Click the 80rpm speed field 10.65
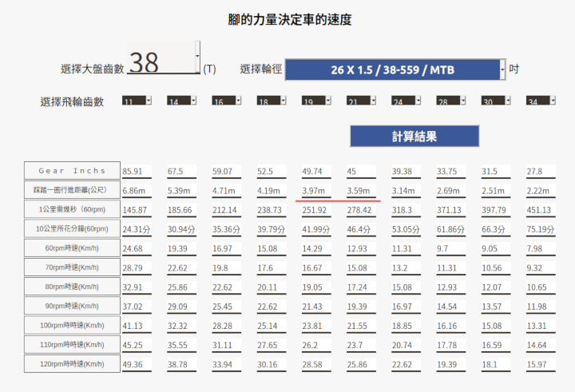 (x=541, y=287)
